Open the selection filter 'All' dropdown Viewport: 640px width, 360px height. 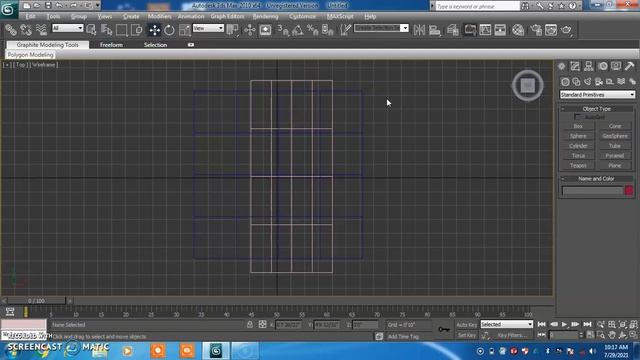tap(67, 28)
